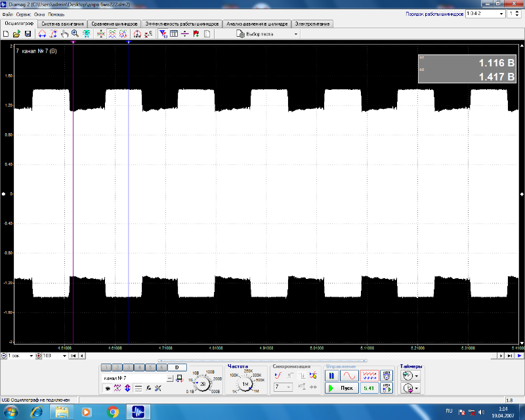Switch to Электропитание tab

pyautogui.click(x=312, y=24)
